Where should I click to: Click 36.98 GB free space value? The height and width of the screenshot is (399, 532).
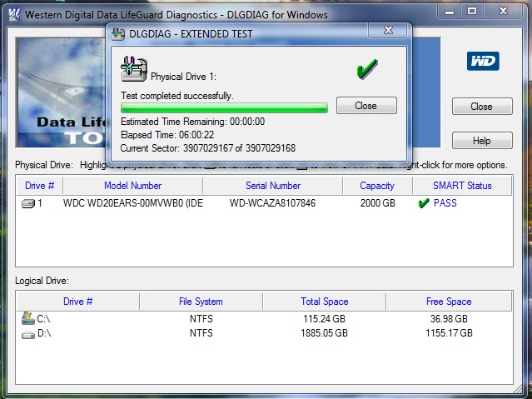[449, 319]
